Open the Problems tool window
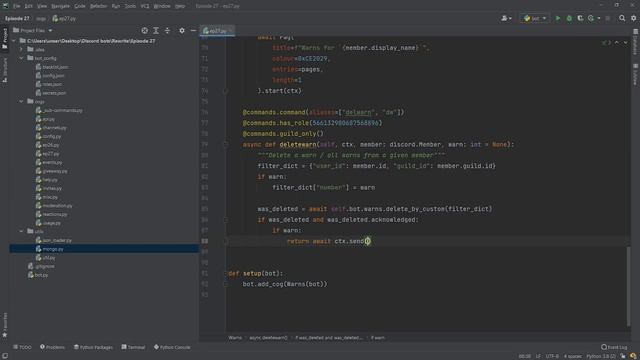 point(52,347)
